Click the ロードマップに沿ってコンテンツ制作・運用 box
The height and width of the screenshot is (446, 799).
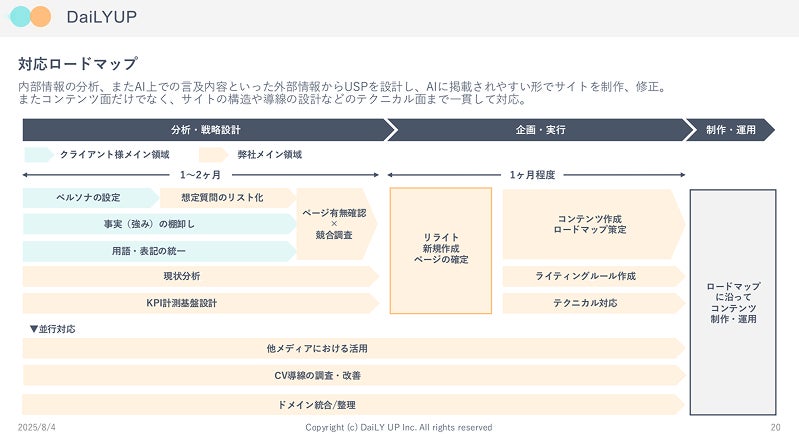point(733,302)
